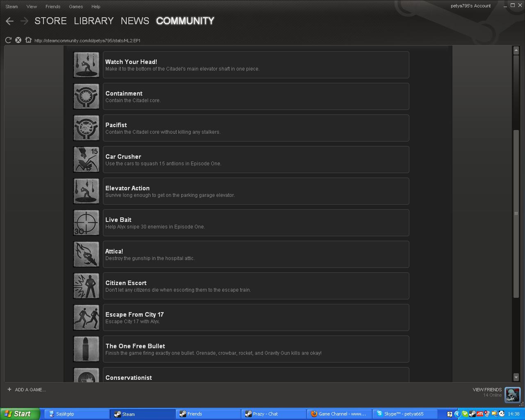Image resolution: width=525 pixels, height=420 pixels.
Task: Click the panda antivirus tray icon
Action: [502, 414]
